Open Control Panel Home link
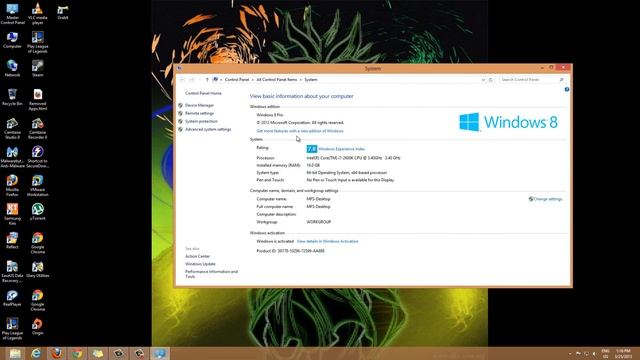The width and height of the screenshot is (640, 360). click(203, 93)
